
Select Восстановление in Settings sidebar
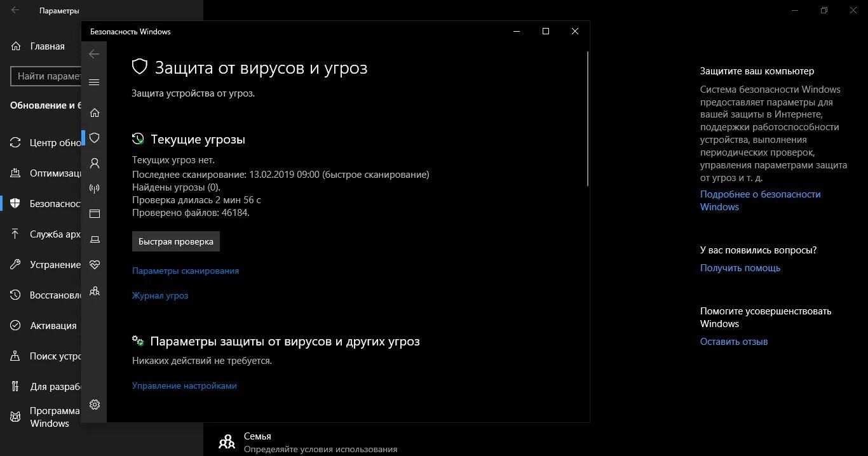(41, 295)
